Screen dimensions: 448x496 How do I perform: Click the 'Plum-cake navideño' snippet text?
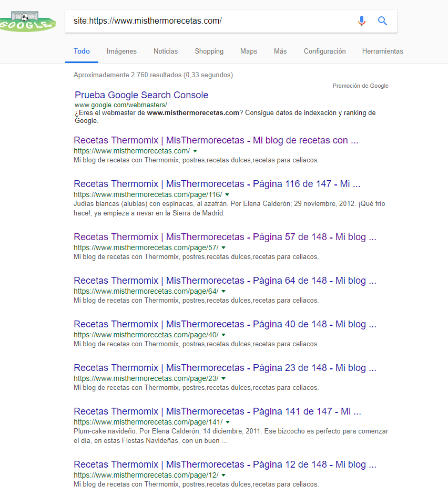click(231, 436)
